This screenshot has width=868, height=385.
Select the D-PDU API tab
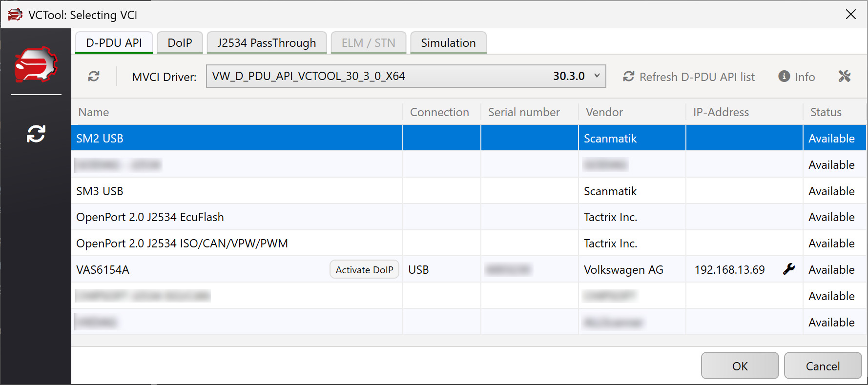pos(114,43)
